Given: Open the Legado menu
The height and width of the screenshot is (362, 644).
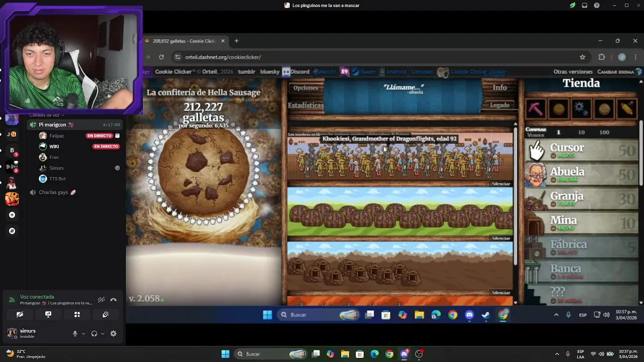Looking at the screenshot, I should [x=500, y=105].
